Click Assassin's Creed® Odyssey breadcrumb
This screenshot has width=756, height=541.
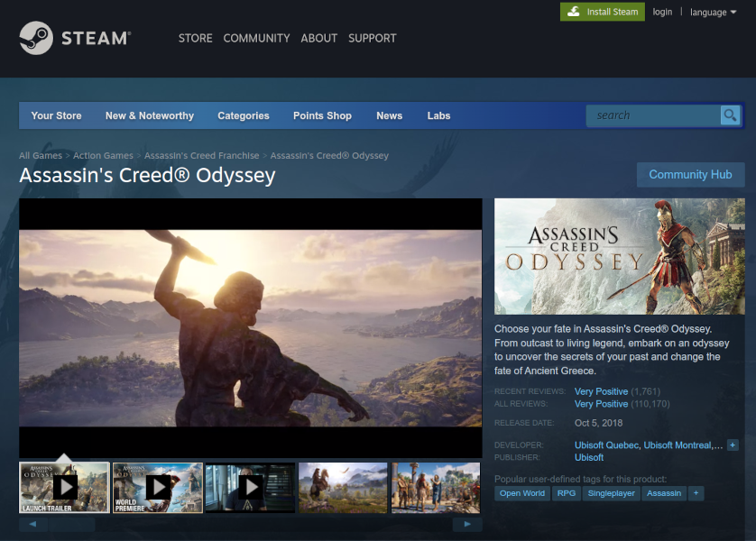329,156
